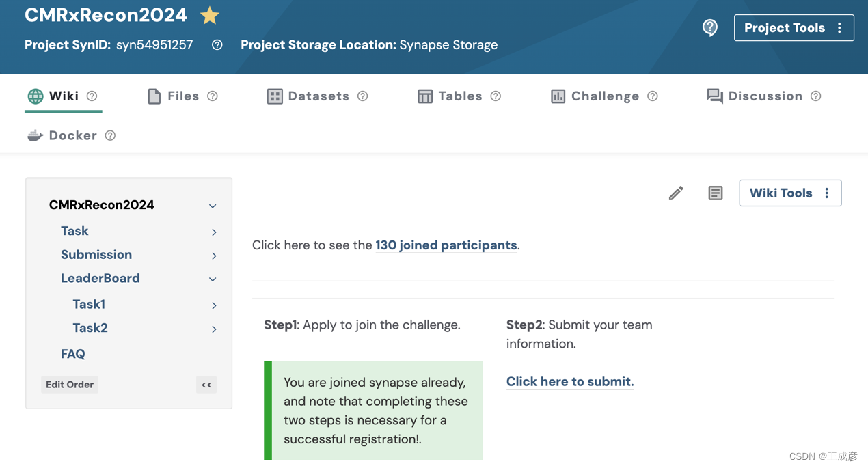
Task: Open the Project Tools menu button
Action: [x=794, y=28]
